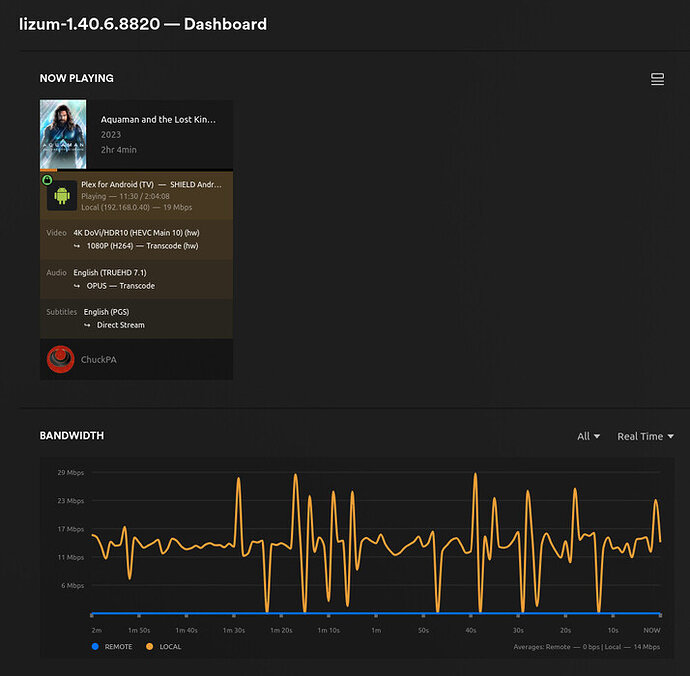Screen dimensions: 690x676
Task: Open Aquaman movie poster thumbnail
Action: coord(63,134)
